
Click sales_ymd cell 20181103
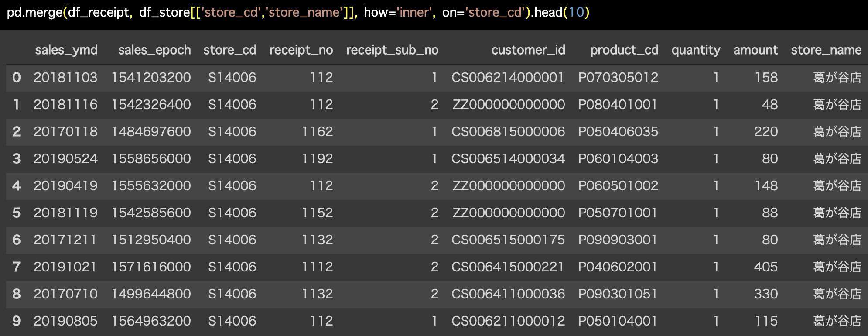65,78
